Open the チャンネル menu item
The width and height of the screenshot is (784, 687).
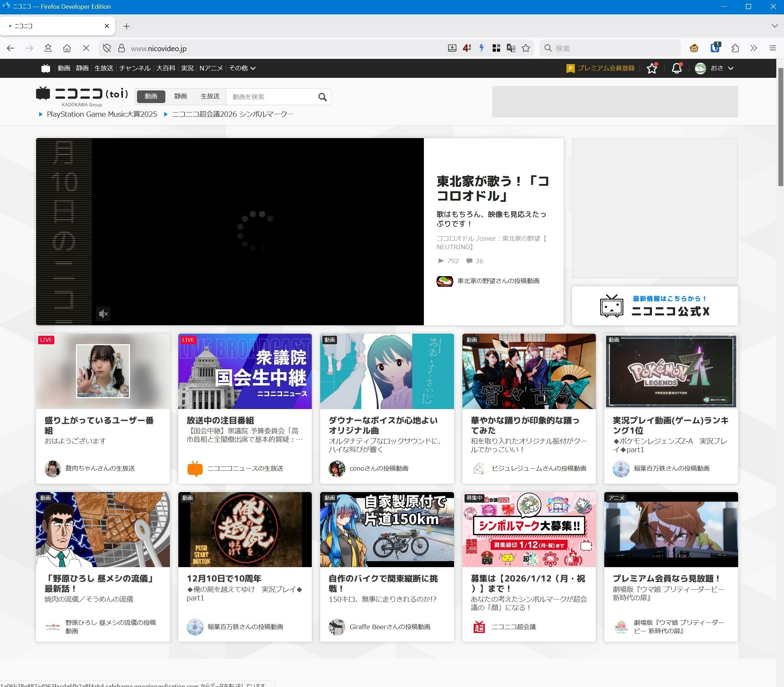tap(135, 68)
